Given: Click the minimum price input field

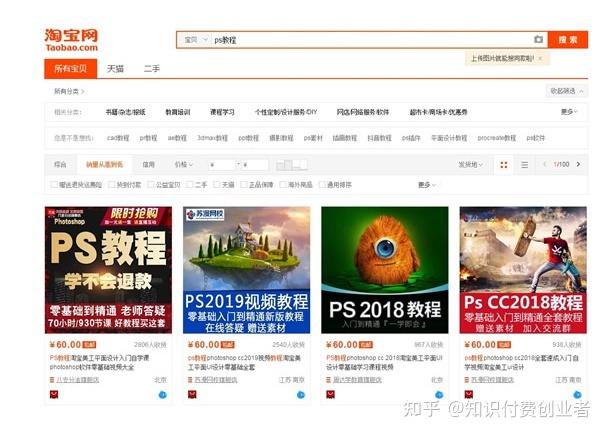Looking at the screenshot, I should pos(222,165).
